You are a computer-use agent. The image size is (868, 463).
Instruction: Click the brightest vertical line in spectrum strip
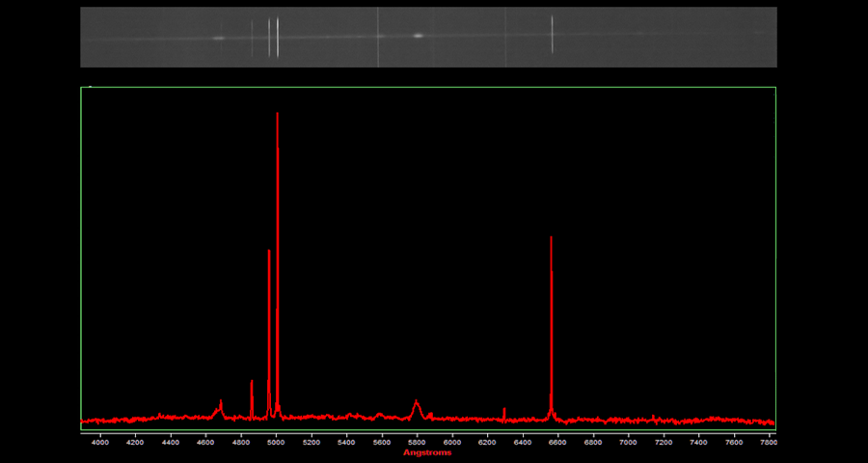click(x=278, y=38)
